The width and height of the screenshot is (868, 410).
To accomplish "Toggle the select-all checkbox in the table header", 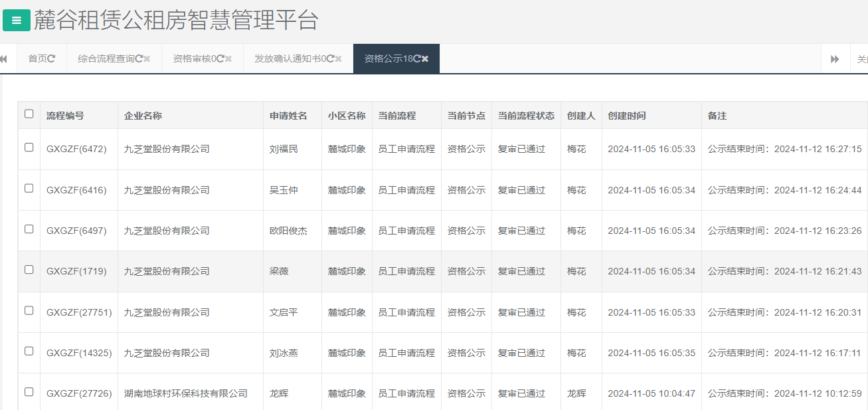I will 29,114.
